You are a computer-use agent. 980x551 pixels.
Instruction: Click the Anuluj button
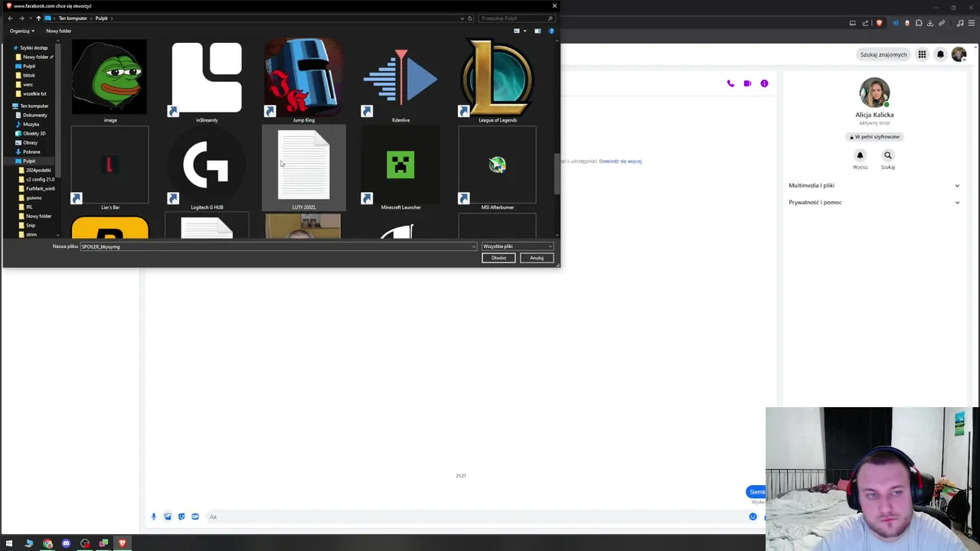537,258
